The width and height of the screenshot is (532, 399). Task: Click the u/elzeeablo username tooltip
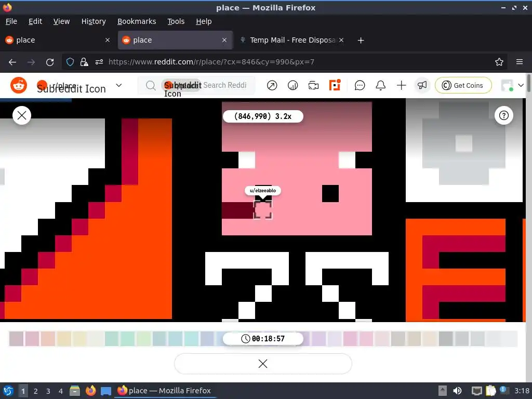(263, 191)
